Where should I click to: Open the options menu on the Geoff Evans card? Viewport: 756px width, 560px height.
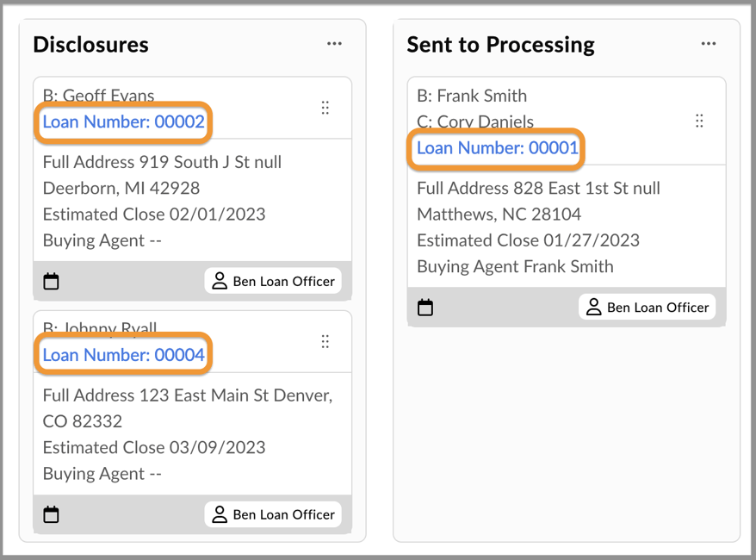pyautogui.click(x=325, y=107)
